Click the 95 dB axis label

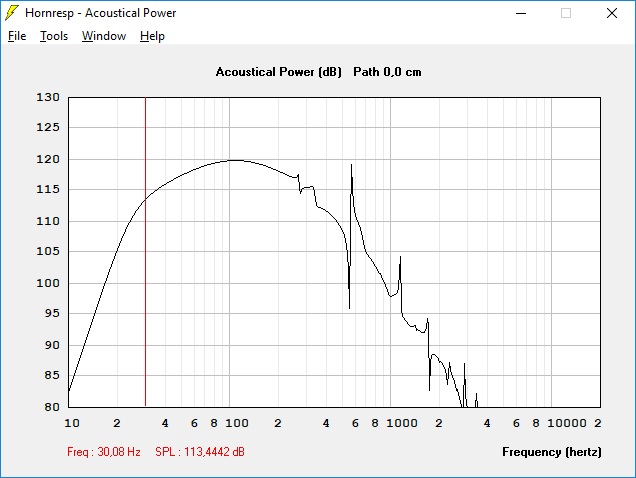[x=52, y=313]
